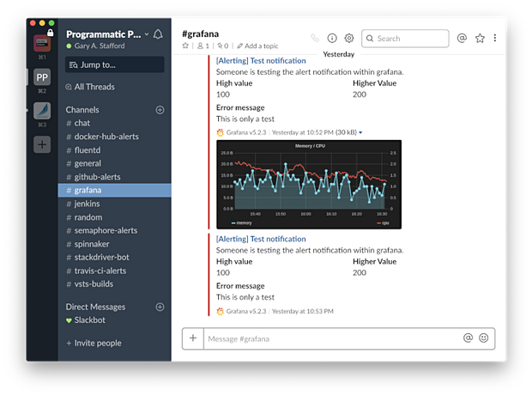532x396 pixels.
Task: Switch to PP workspace icon
Action: click(42, 77)
